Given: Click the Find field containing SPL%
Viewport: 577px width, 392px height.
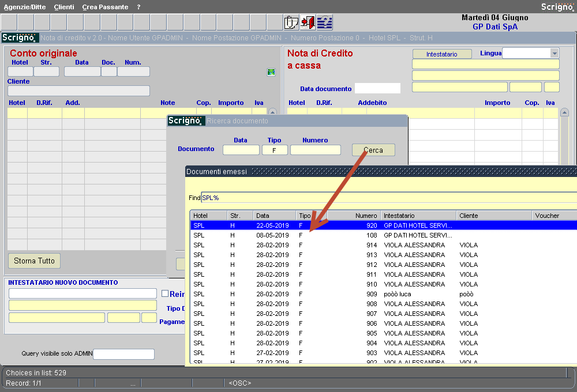Looking at the screenshot, I should [288, 197].
